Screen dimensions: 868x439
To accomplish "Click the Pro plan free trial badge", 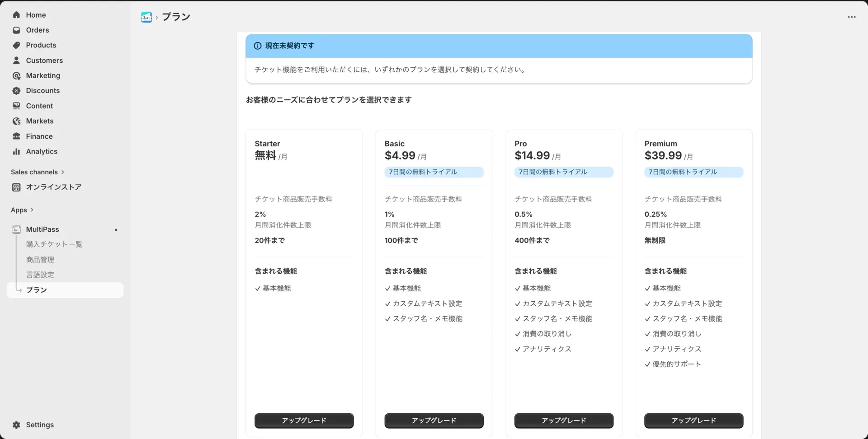I will [564, 172].
